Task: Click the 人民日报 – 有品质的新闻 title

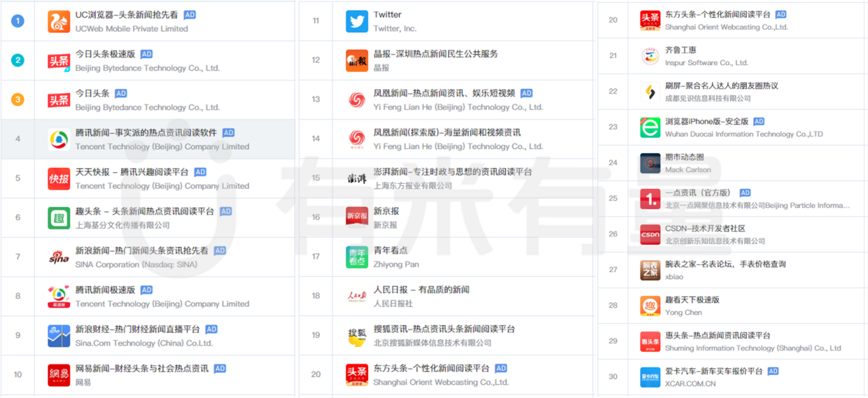Action: (421, 289)
